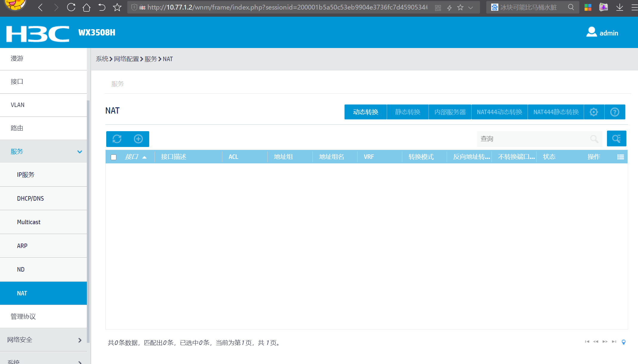Open 接口 in sidebar
The height and width of the screenshot is (364, 638).
coord(43,82)
